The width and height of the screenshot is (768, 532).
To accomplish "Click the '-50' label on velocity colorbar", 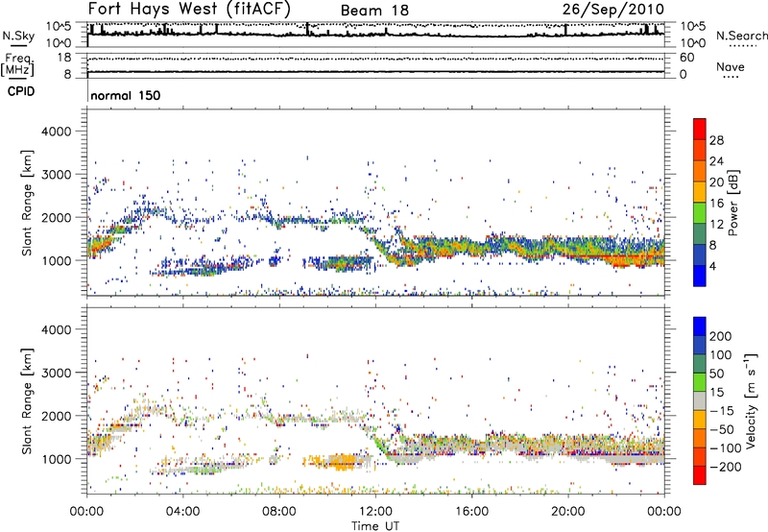I will pyautogui.click(x=721, y=429).
